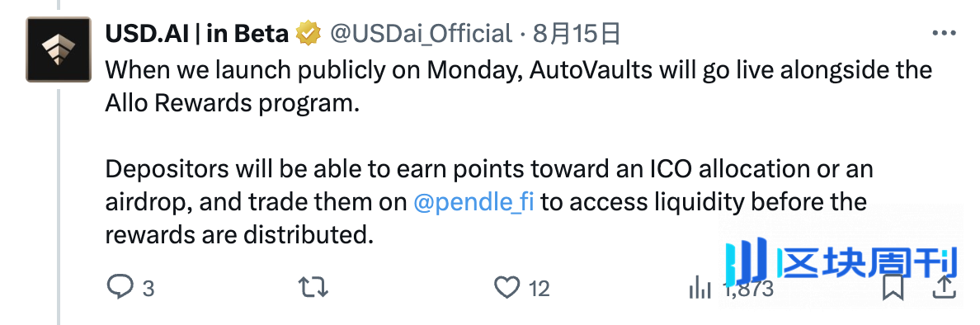Open the @USDai_Official handle link

[x=421, y=34]
